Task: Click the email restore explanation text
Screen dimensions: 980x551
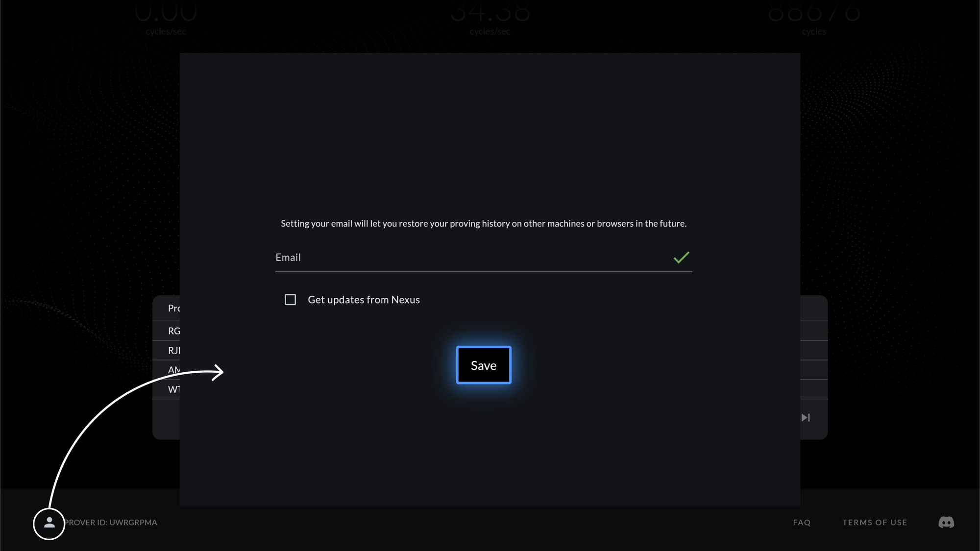Action: point(483,224)
